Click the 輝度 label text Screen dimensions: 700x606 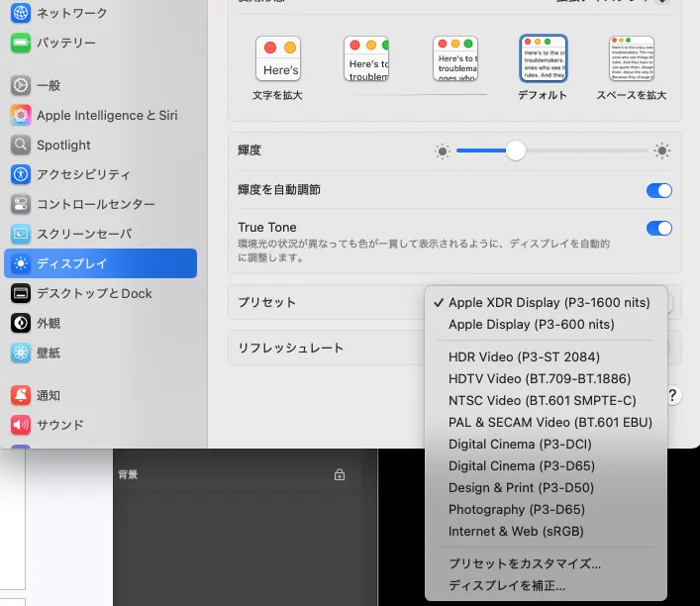pos(250,151)
